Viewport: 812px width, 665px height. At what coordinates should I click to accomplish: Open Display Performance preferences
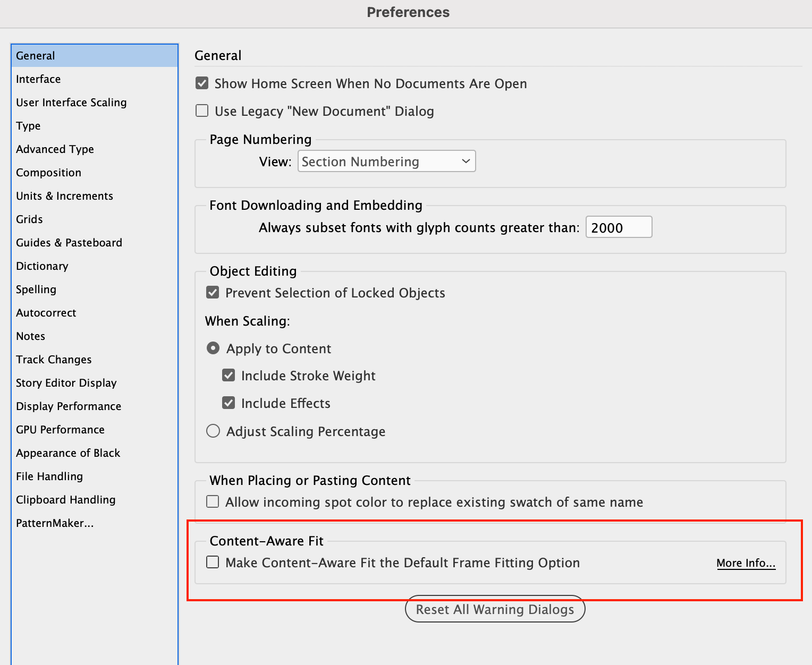[95, 406]
